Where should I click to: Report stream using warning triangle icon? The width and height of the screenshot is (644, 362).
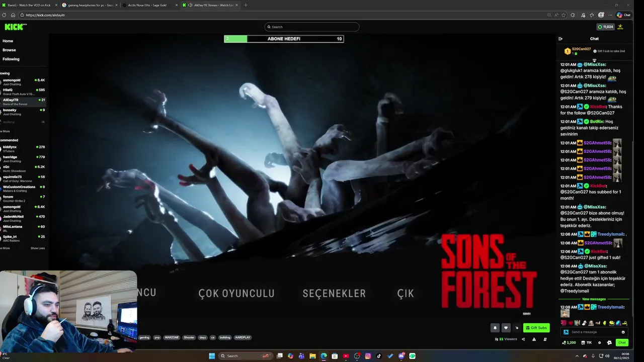point(534,339)
